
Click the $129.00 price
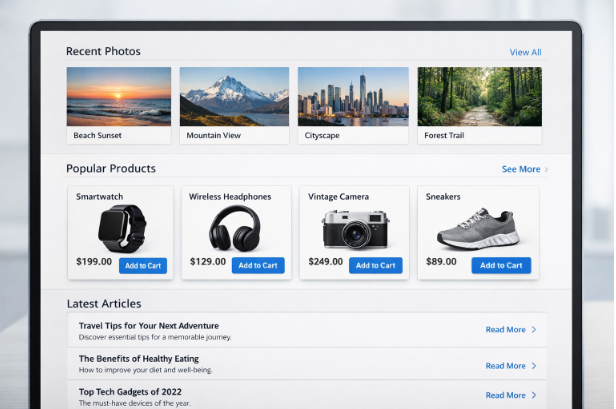click(x=208, y=262)
